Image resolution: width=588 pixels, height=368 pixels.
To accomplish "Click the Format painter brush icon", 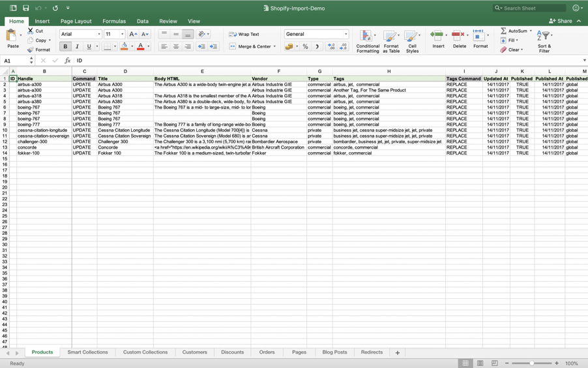I will [x=31, y=50].
